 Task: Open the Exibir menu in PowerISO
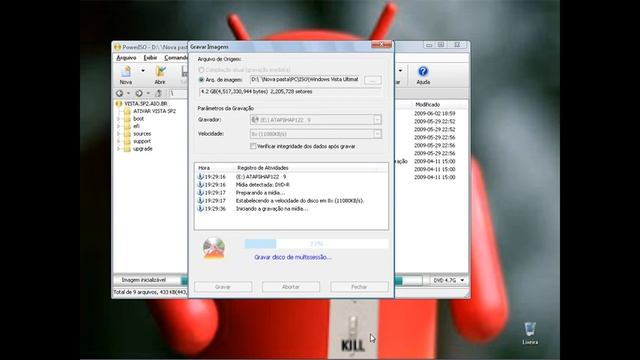150,58
